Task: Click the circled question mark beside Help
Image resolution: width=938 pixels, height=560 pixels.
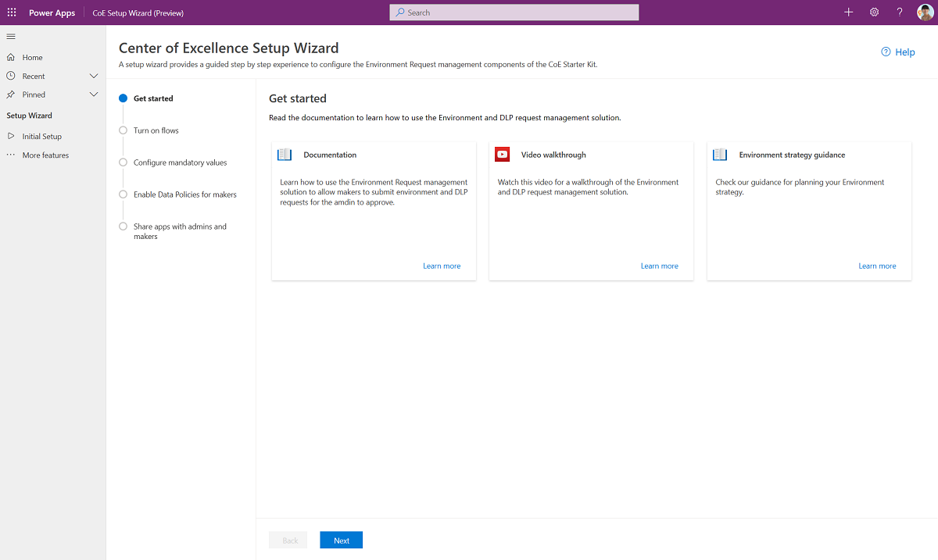Action: (x=886, y=52)
